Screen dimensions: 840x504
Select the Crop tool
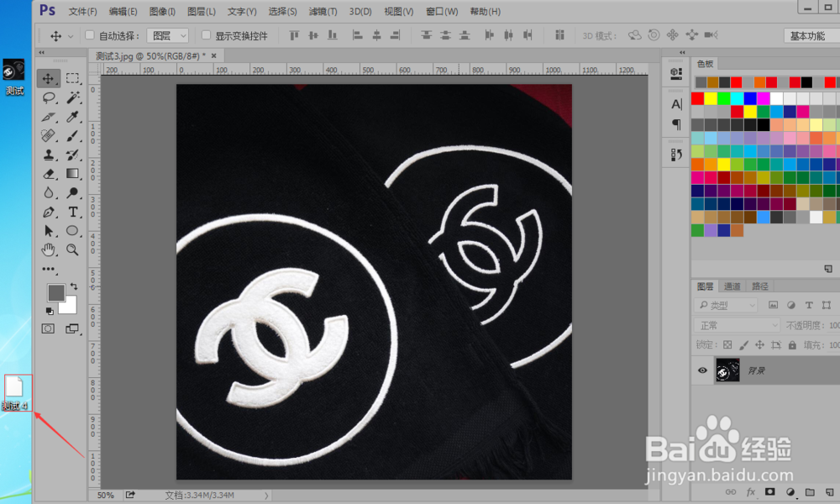tap(48, 117)
